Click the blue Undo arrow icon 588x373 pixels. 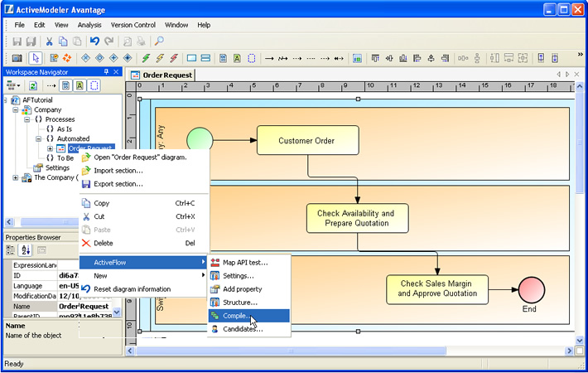[x=94, y=41]
